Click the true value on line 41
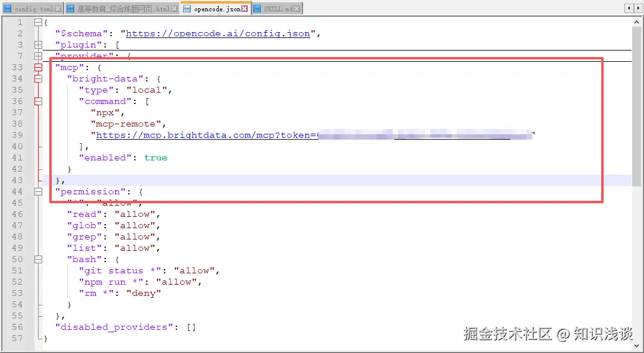Image resolution: width=644 pixels, height=353 pixels. point(156,158)
